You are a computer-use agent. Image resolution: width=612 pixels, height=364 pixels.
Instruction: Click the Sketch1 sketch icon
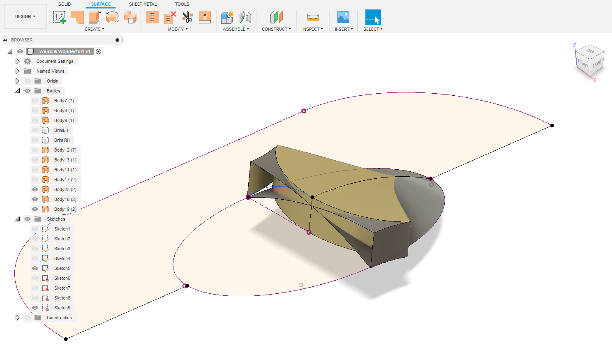pyautogui.click(x=45, y=229)
